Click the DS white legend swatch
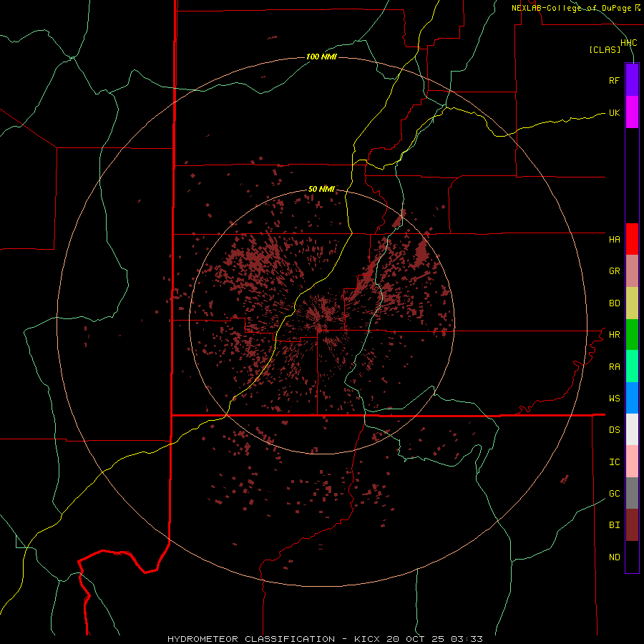This screenshot has width=644, height=644. pyautogui.click(x=632, y=429)
